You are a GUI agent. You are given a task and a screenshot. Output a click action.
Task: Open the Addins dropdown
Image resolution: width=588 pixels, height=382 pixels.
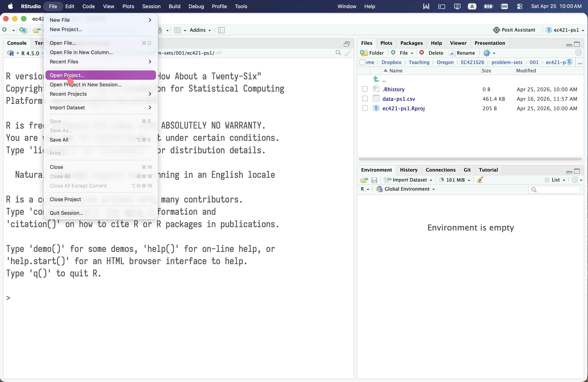click(200, 30)
